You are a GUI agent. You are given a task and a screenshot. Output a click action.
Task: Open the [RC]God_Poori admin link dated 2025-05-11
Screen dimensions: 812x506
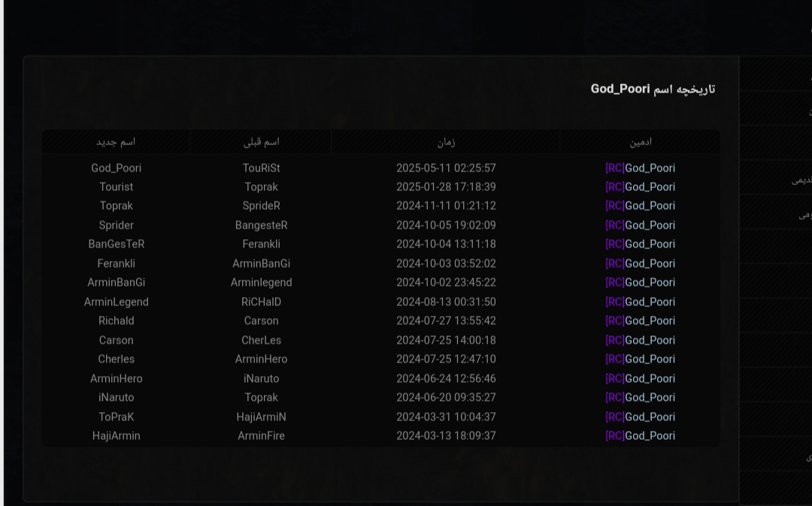point(640,168)
